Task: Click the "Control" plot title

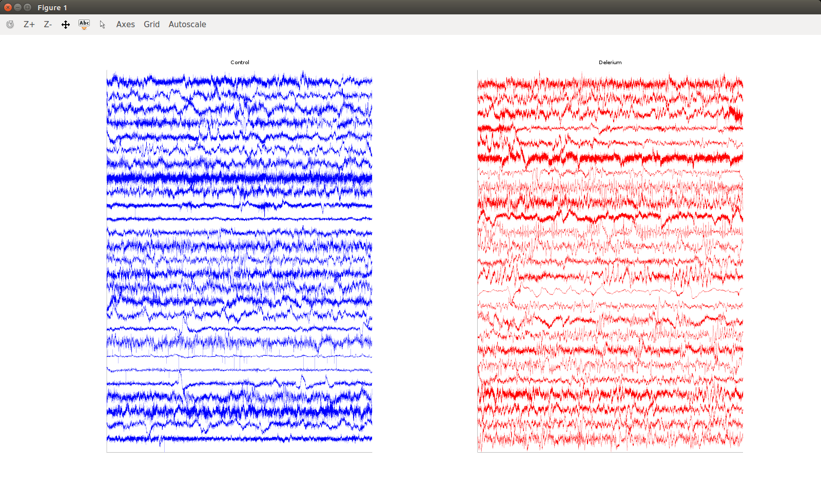Action: (240, 63)
